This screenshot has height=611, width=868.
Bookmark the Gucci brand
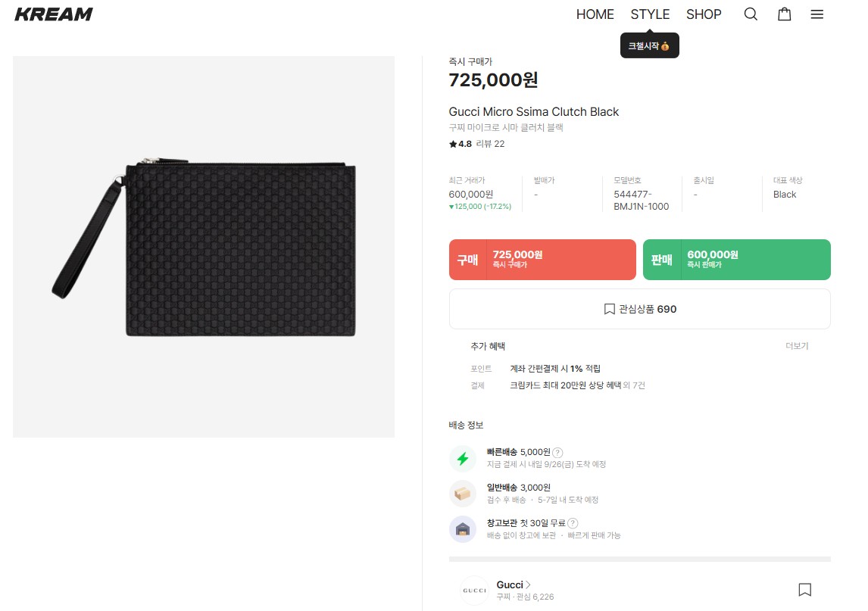pyautogui.click(x=804, y=590)
